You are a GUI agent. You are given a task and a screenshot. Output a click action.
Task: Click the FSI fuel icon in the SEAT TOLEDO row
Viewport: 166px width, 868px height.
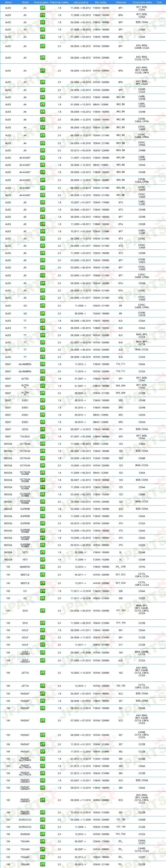(42, 437)
